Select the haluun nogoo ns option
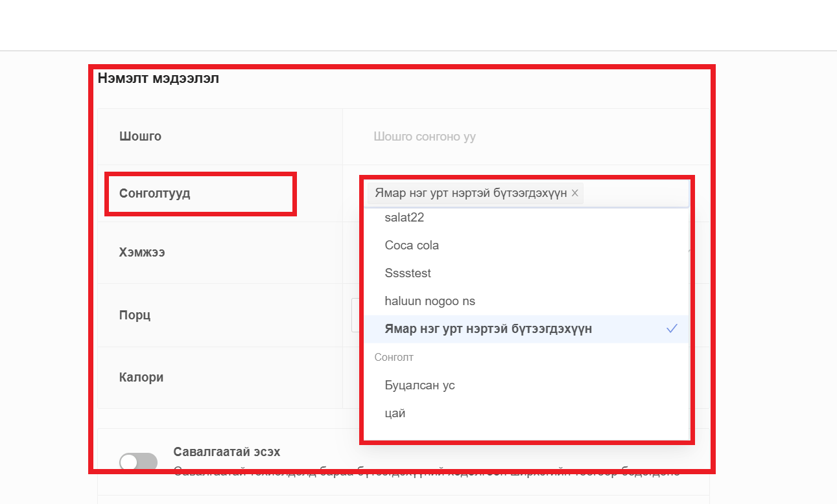This screenshot has height=504, width=837. click(430, 301)
